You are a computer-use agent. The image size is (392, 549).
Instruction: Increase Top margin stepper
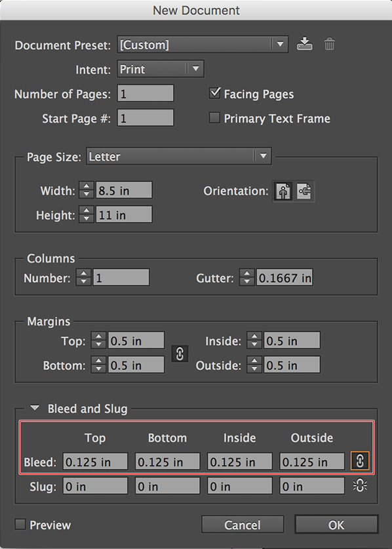(98, 336)
